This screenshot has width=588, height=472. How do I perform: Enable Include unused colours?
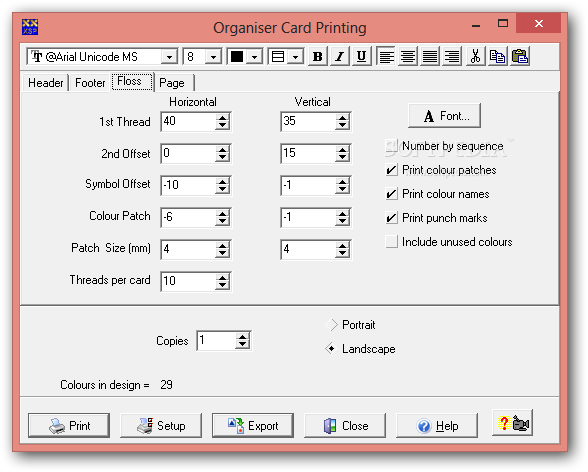[x=392, y=242]
